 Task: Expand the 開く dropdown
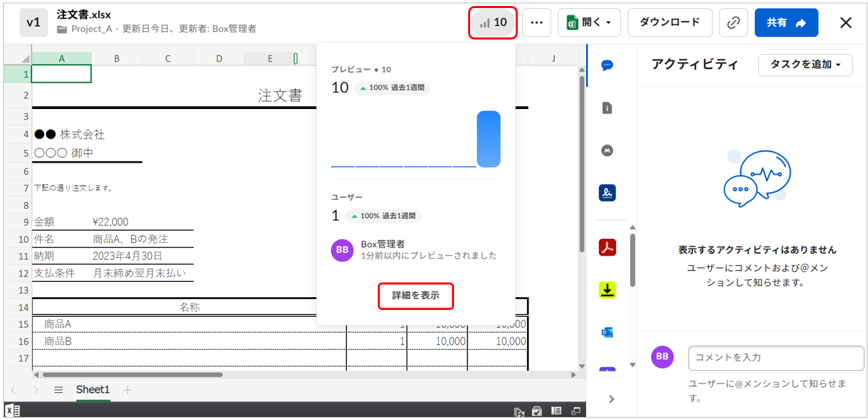(589, 23)
